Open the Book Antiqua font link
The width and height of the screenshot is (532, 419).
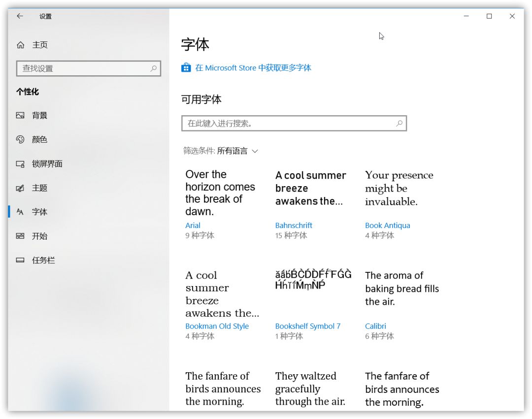coord(388,226)
